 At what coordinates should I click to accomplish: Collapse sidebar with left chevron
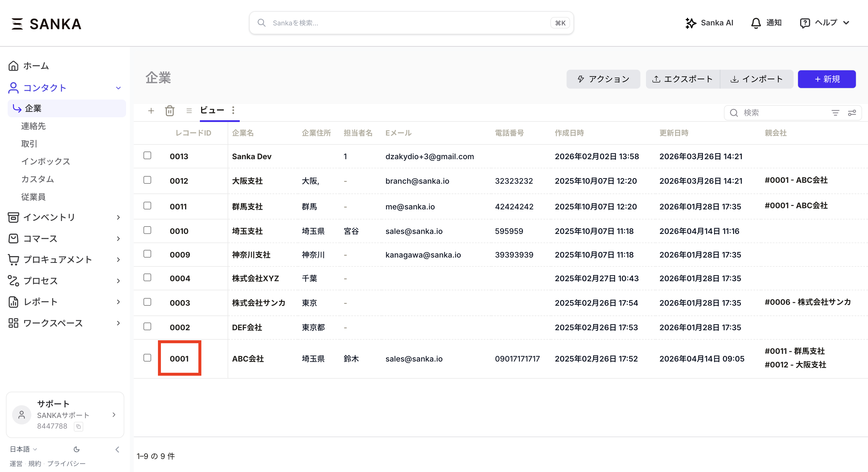click(117, 449)
